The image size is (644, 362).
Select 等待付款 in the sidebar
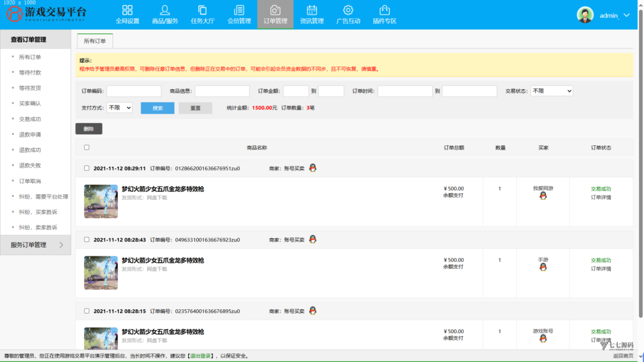30,73
